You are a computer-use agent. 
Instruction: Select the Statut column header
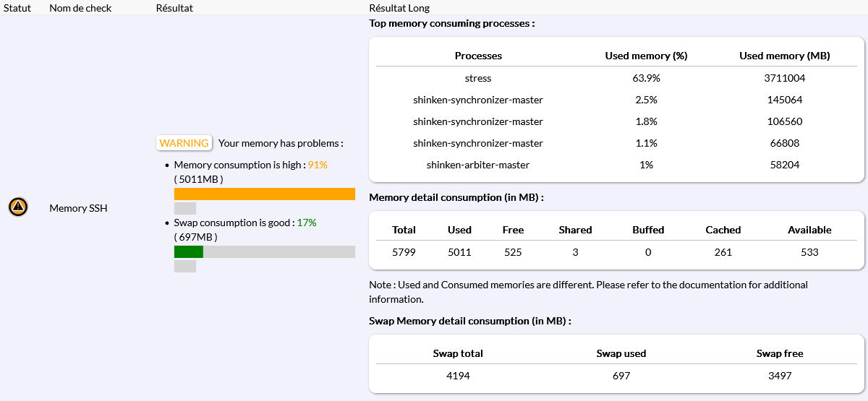click(x=18, y=8)
